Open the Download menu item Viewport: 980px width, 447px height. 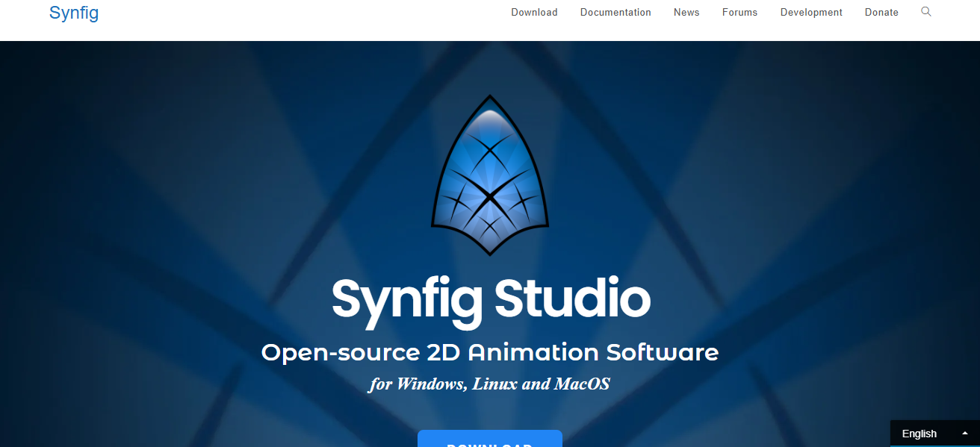coord(534,12)
